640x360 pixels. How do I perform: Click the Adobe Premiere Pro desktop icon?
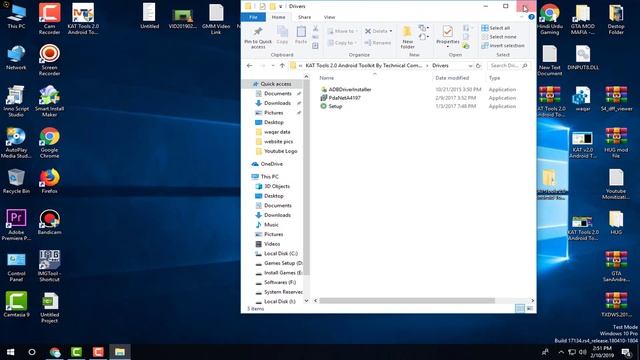(16, 225)
